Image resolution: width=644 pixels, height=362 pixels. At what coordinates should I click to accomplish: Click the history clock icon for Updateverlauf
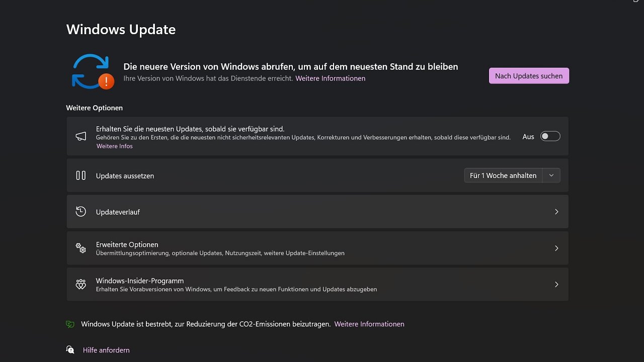(80, 212)
